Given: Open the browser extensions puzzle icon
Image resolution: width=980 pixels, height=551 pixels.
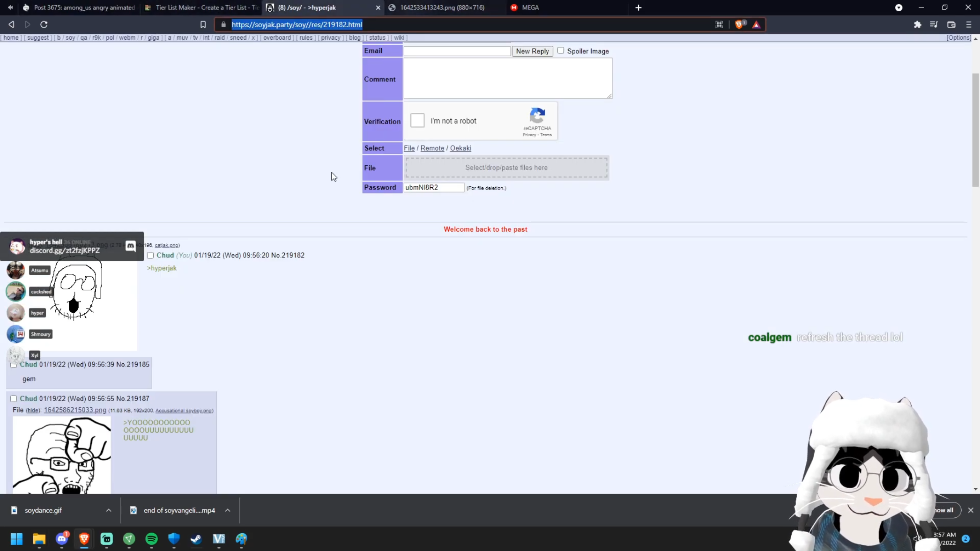Looking at the screenshot, I should coord(917,24).
